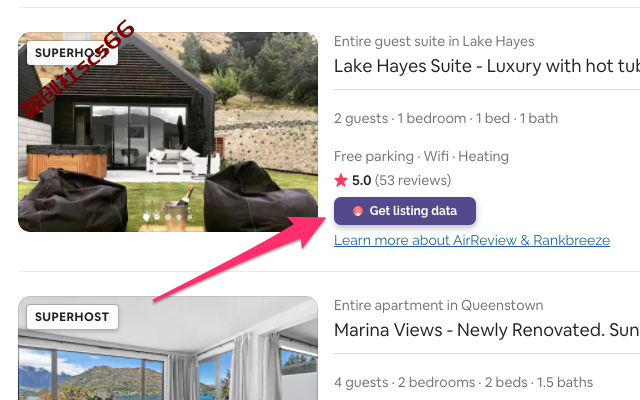Open the Marina Views listing title
The image size is (640, 400).
487,330
